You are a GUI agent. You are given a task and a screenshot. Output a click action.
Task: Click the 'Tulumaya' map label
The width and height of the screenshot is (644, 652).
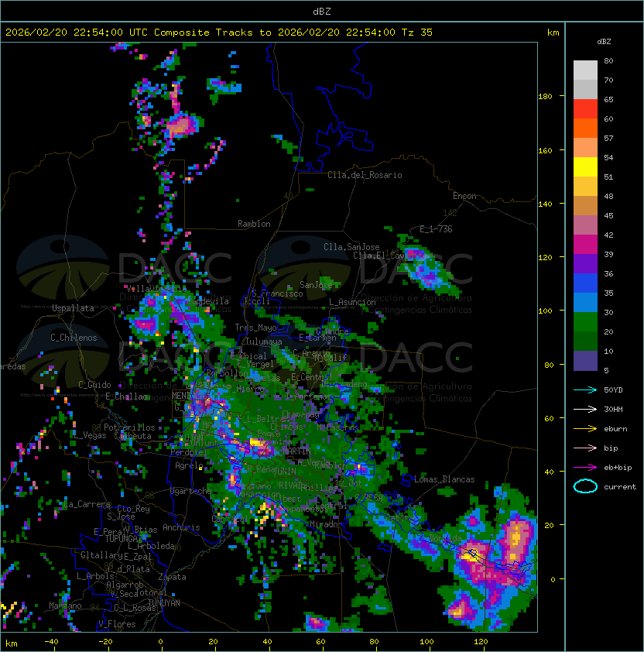[264, 341]
